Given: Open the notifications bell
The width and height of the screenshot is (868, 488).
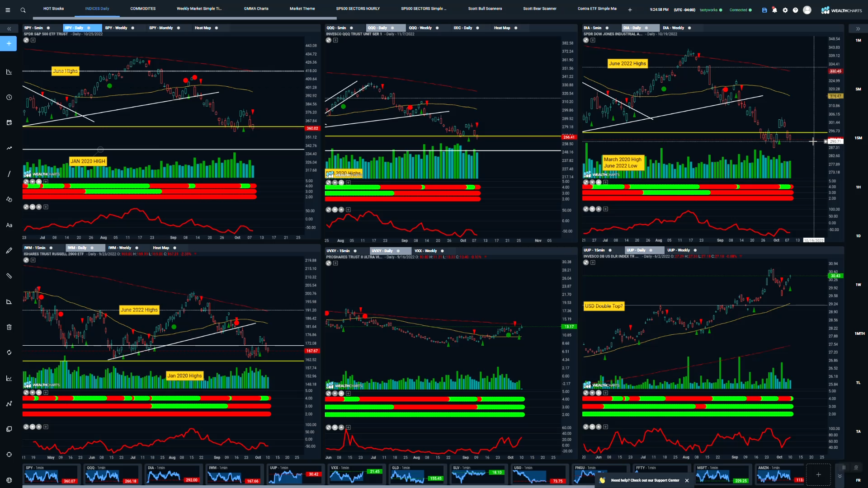Looking at the screenshot, I should point(774,10).
